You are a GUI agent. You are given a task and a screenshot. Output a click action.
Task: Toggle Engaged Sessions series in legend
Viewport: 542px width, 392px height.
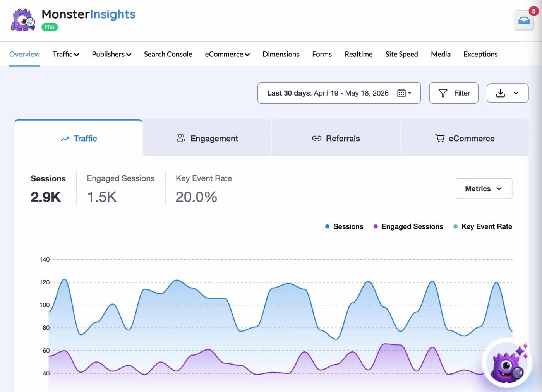coord(408,226)
